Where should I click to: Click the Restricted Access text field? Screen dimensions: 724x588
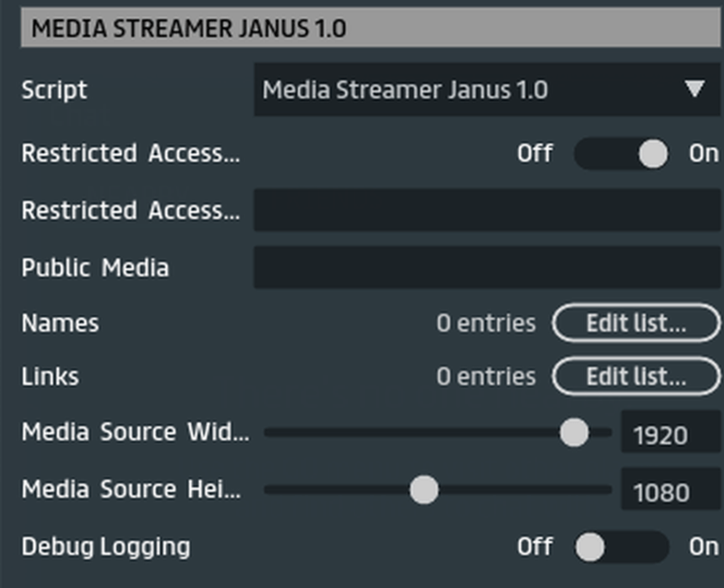(x=486, y=211)
